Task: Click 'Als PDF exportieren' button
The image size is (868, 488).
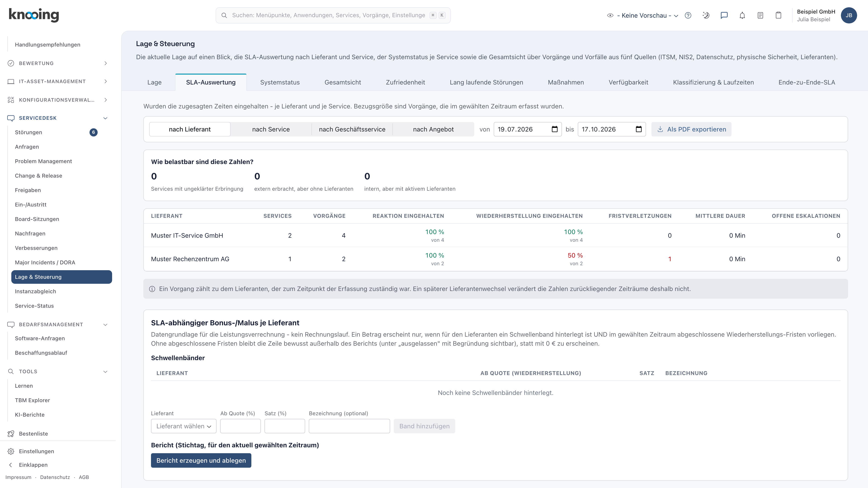Action: coord(691,129)
